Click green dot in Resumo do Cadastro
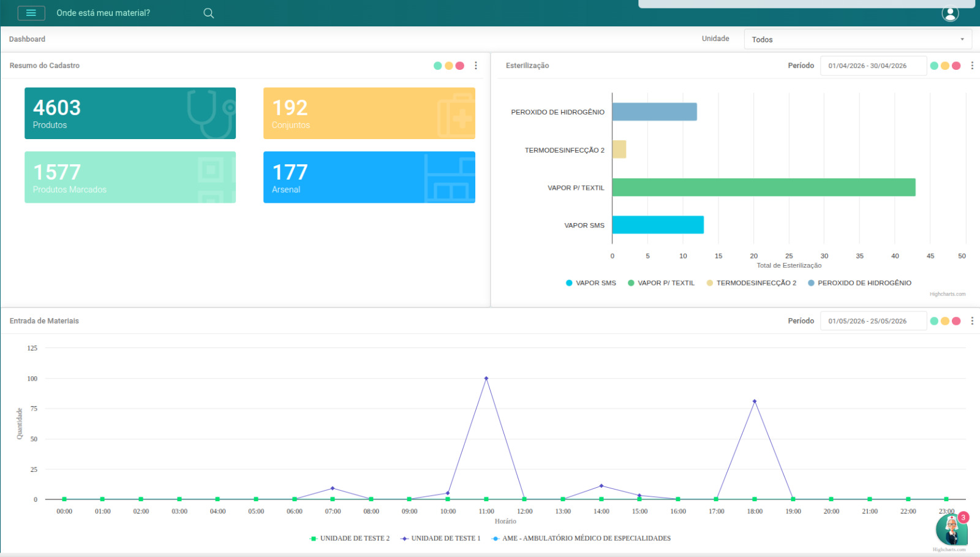Screen dimensions: 980x557 437,66
